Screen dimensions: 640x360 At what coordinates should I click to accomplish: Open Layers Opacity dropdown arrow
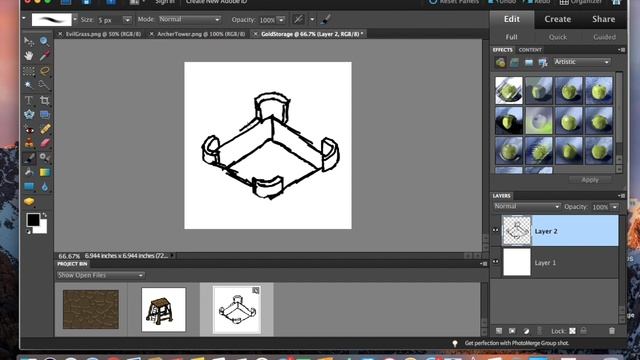pos(614,207)
